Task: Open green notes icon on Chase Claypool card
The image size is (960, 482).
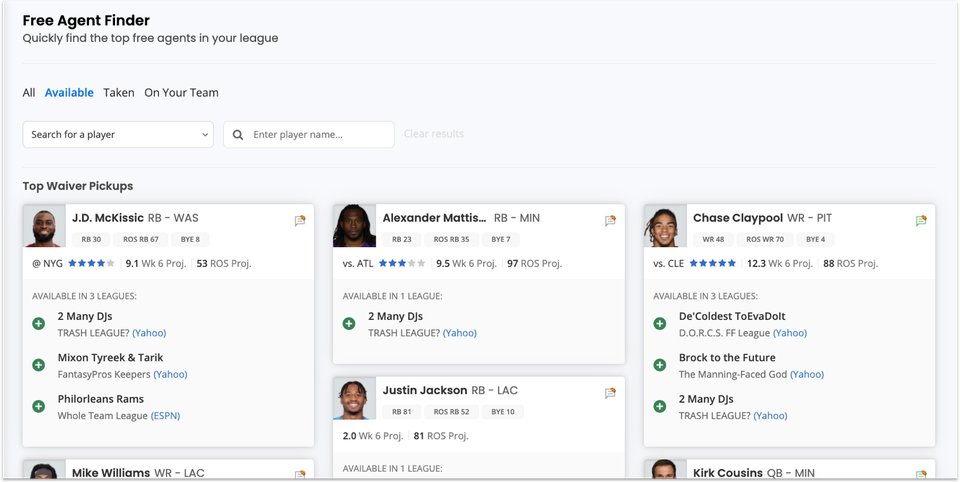Action: coord(921,220)
